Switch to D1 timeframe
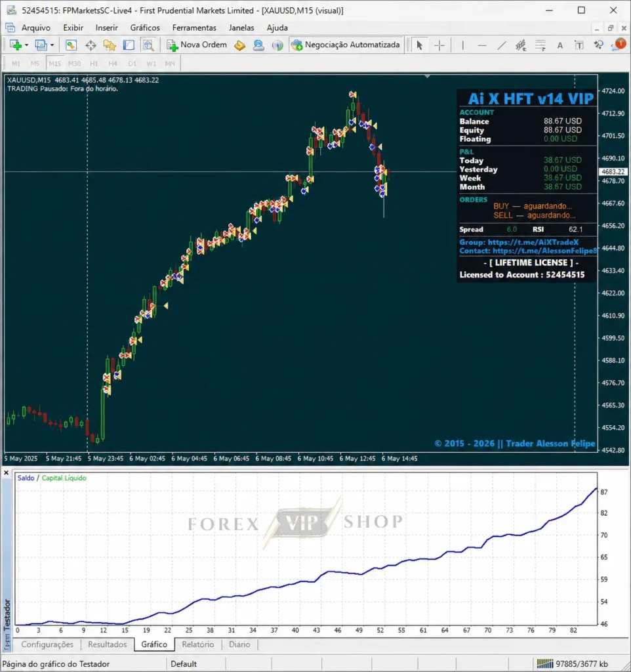This screenshot has width=631, height=672. (132, 64)
